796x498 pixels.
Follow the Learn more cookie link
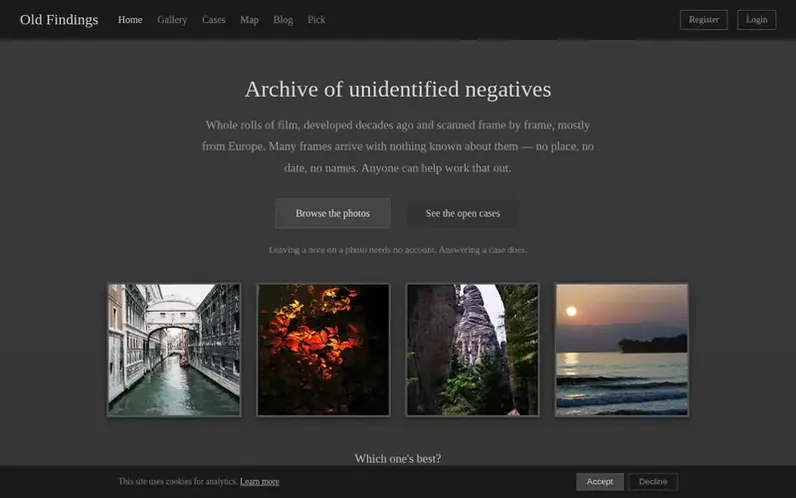259,481
